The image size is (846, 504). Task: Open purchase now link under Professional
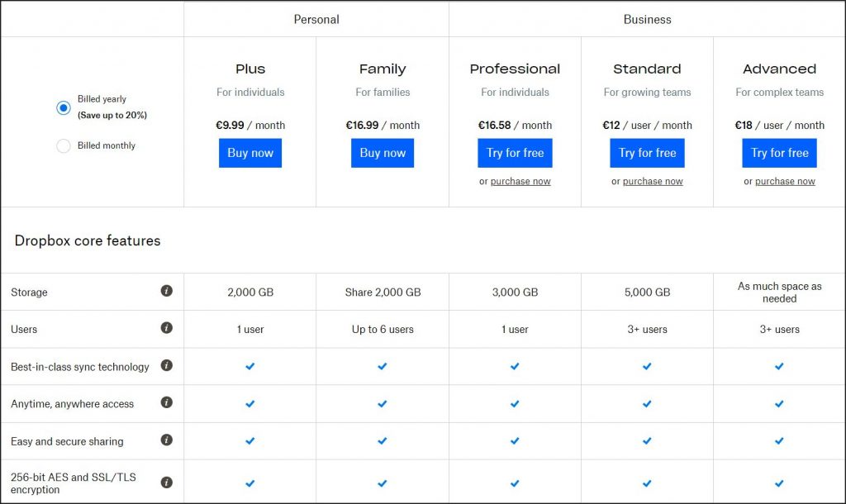[520, 181]
